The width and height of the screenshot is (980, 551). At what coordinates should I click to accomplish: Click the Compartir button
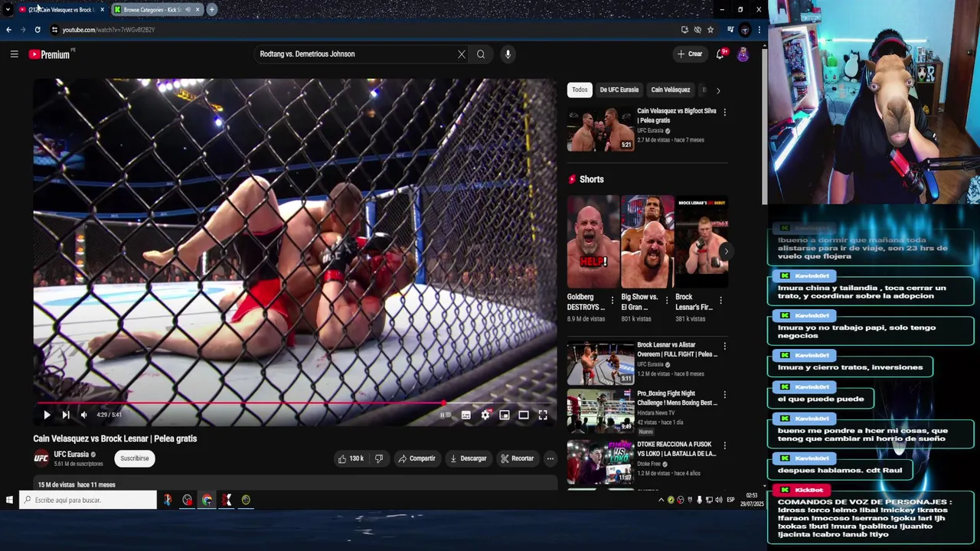pyautogui.click(x=417, y=458)
